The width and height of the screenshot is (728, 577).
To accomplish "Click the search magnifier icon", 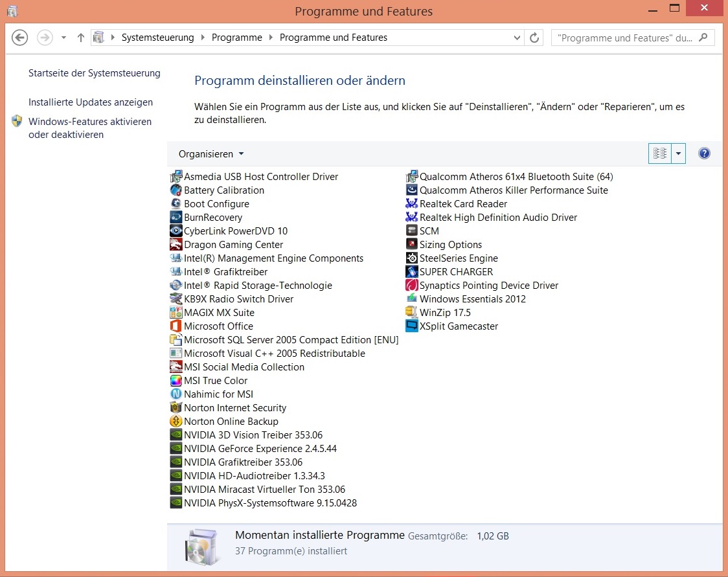I will tap(703, 38).
